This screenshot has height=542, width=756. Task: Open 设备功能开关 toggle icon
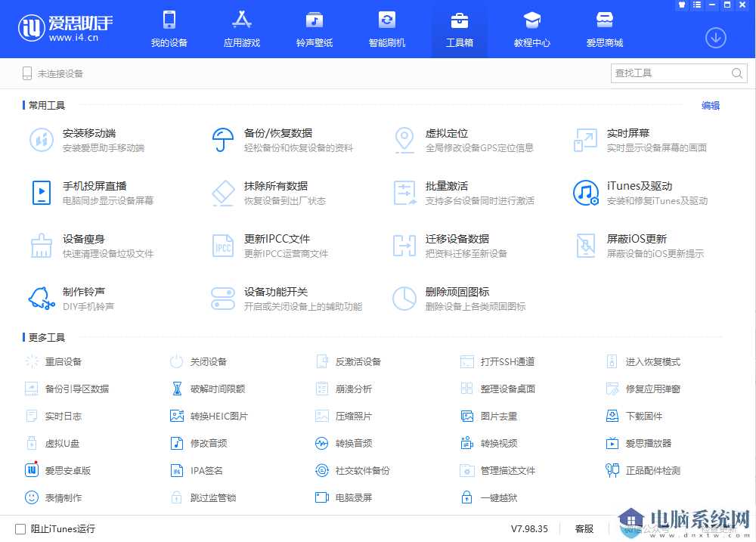223,299
